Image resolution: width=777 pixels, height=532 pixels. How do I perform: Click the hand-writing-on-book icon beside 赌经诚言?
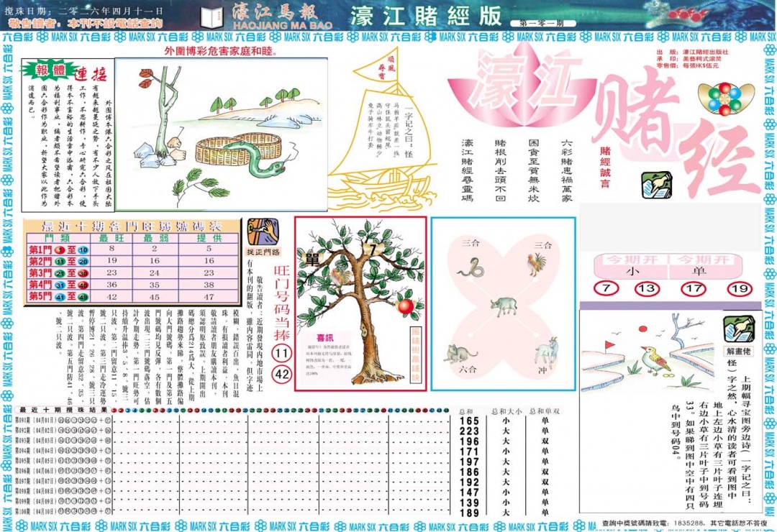pyautogui.click(x=657, y=184)
